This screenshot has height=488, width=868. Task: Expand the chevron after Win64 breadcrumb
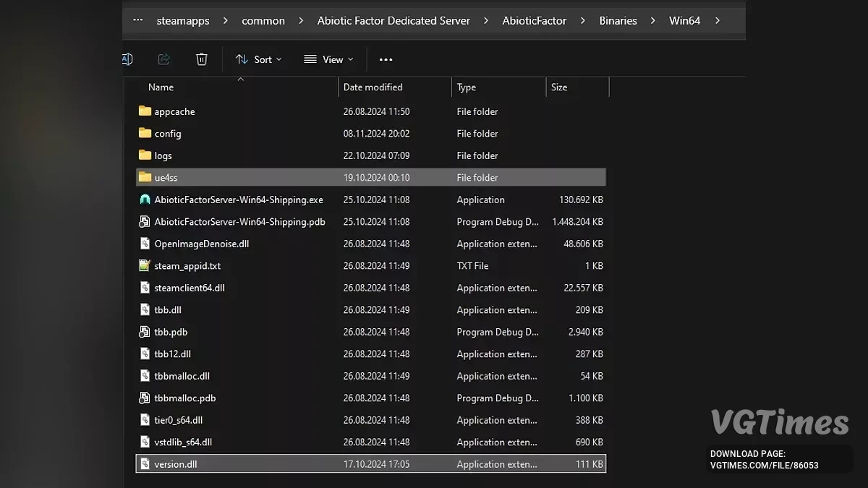click(x=717, y=21)
